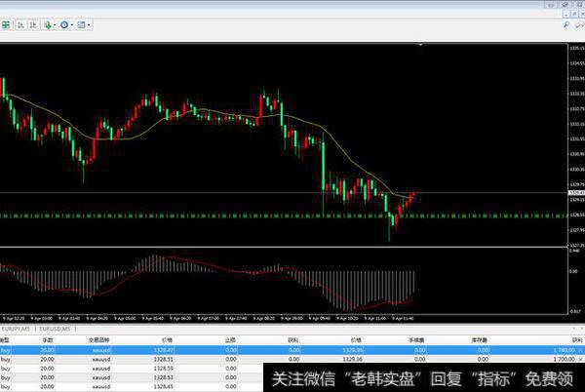Click the current price label 1329.43 on scale
Viewport: 585px width, 392px height.
click(574, 193)
